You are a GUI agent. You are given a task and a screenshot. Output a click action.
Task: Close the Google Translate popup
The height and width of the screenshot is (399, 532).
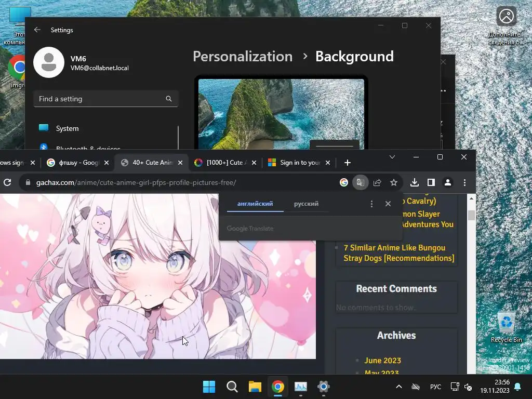coord(388,204)
